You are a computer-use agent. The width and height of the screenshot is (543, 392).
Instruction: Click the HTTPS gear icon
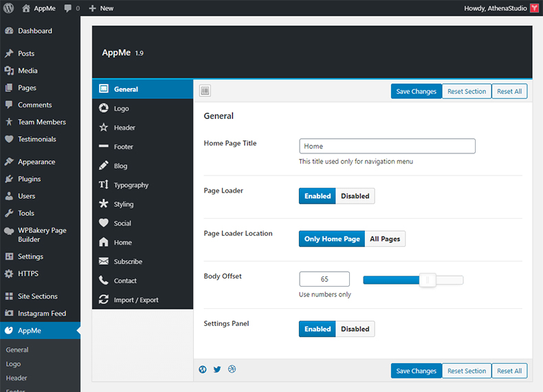pyautogui.click(x=9, y=274)
